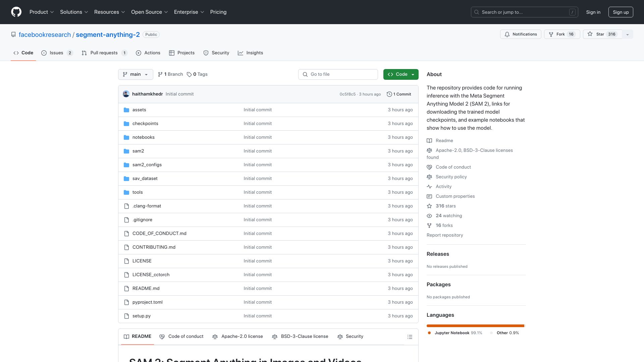Viewport: 644px width, 362px height.
Task: Click the tools folder icon
Action: 126,192
